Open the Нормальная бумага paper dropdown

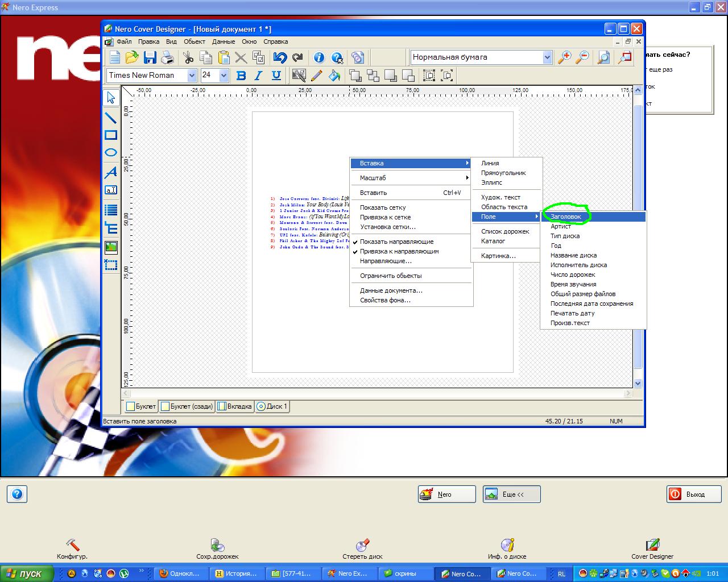pos(547,57)
